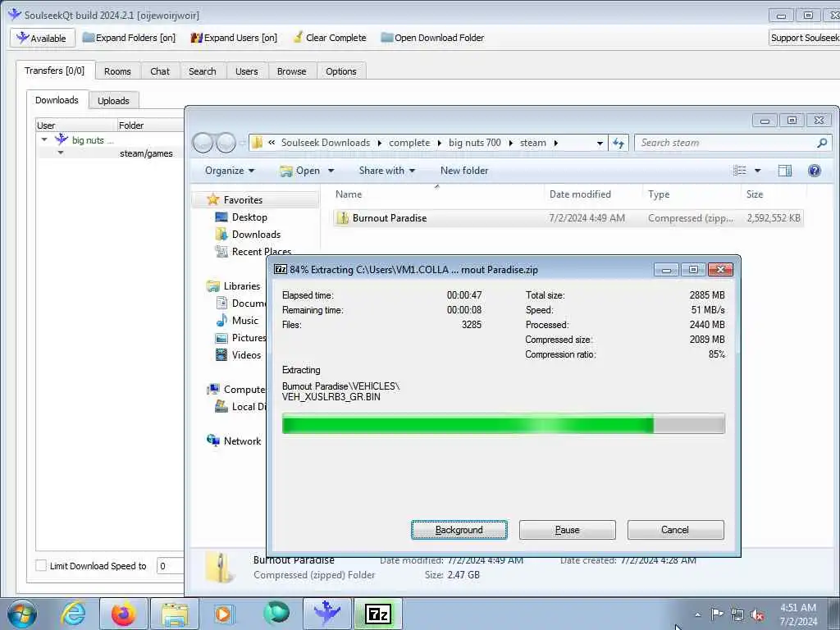This screenshot has height=630, width=840.
Task: Open the Share with menu
Action: click(x=387, y=171)
